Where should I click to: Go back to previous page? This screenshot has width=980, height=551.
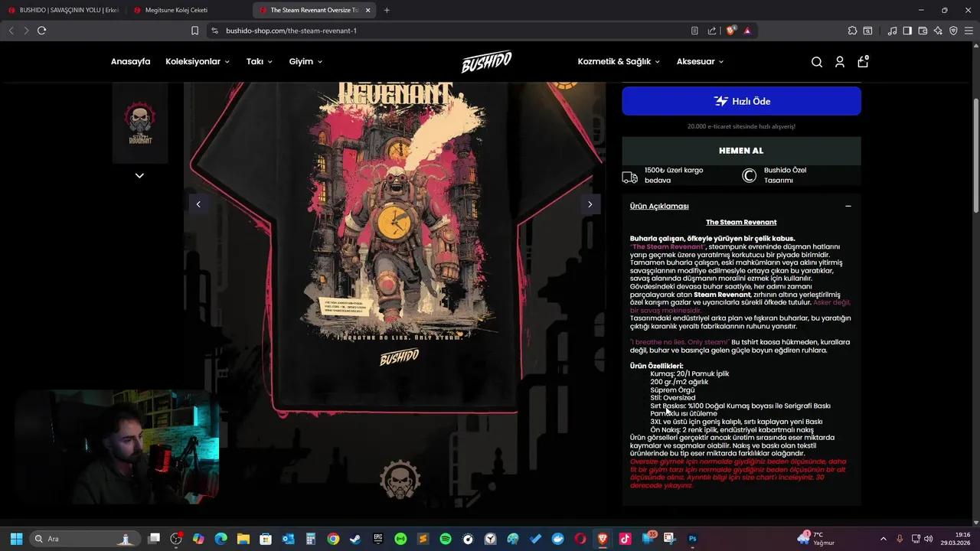(x=11, y=31)
